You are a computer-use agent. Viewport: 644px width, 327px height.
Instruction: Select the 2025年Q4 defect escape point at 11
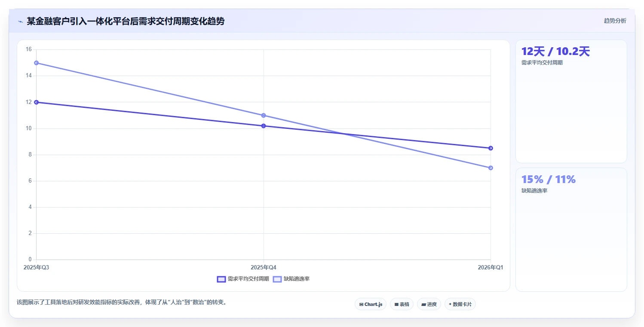click(264, 115)
